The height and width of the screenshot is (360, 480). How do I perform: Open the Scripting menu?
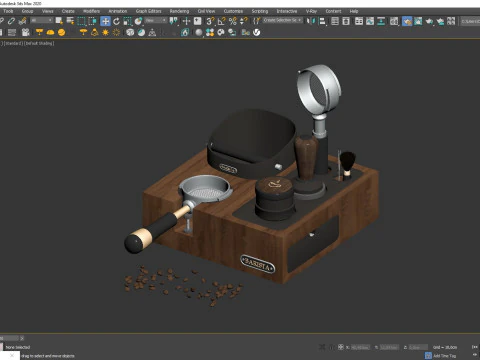point(260,11)
